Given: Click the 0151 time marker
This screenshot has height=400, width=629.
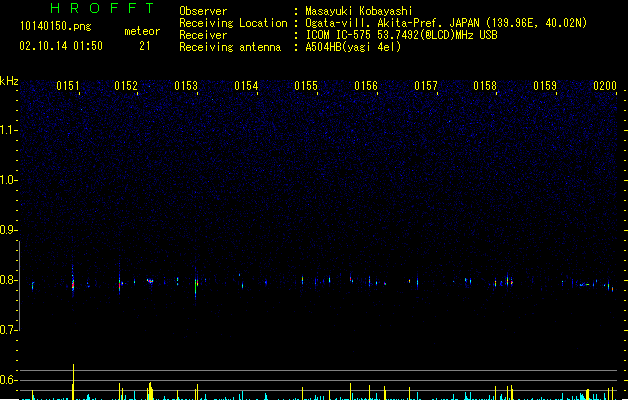Looking at the screenshot, I should 67,86.
